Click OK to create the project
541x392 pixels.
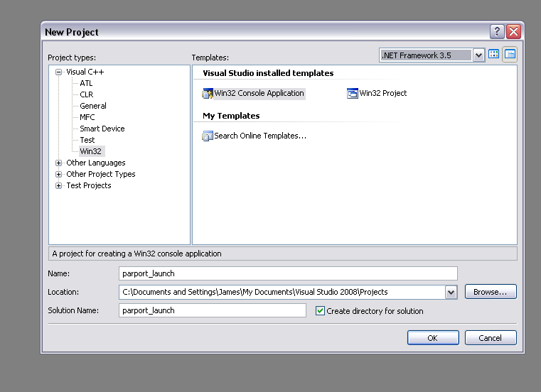click(x=433, y=338)
